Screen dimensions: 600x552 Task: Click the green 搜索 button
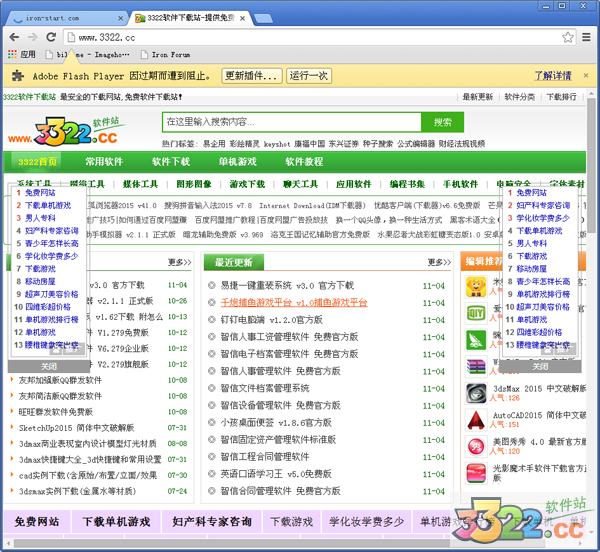(x=442, y=122)
